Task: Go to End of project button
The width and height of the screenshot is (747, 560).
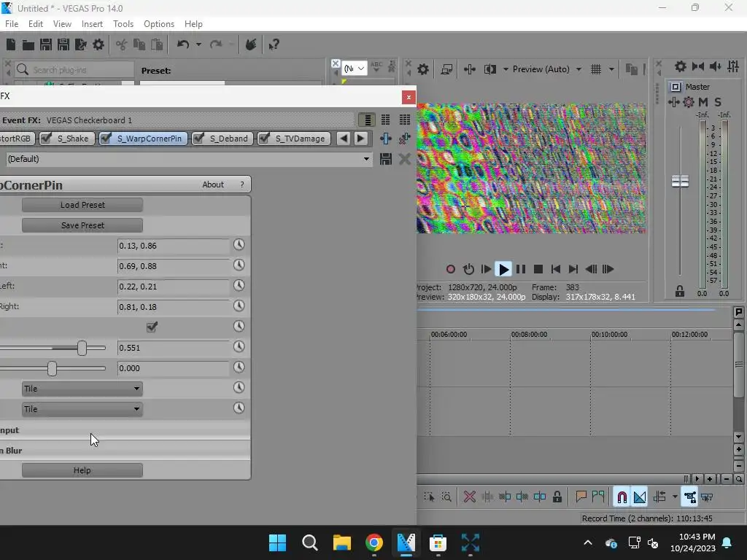Action: (573, 270)
